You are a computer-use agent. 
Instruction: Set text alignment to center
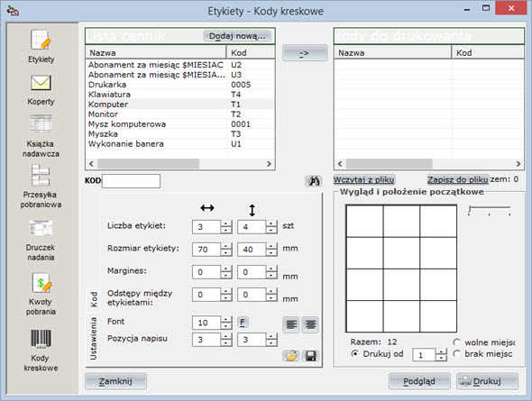310,324
